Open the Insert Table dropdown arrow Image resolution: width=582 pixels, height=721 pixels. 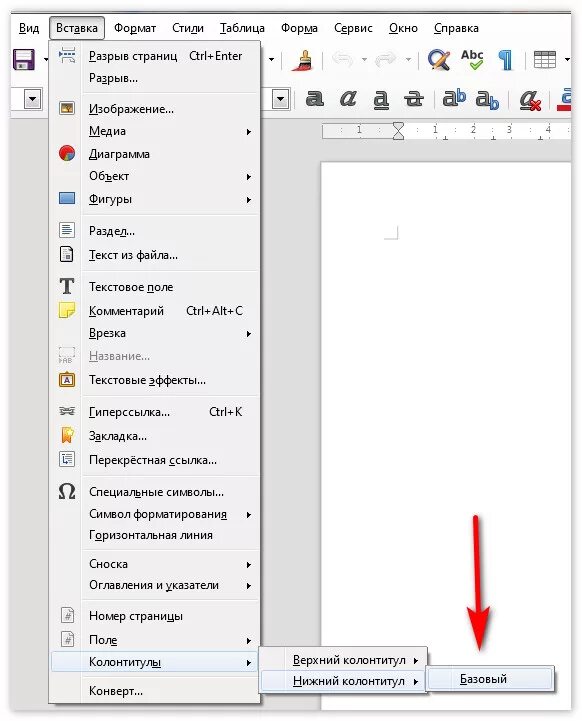[567, 60]
